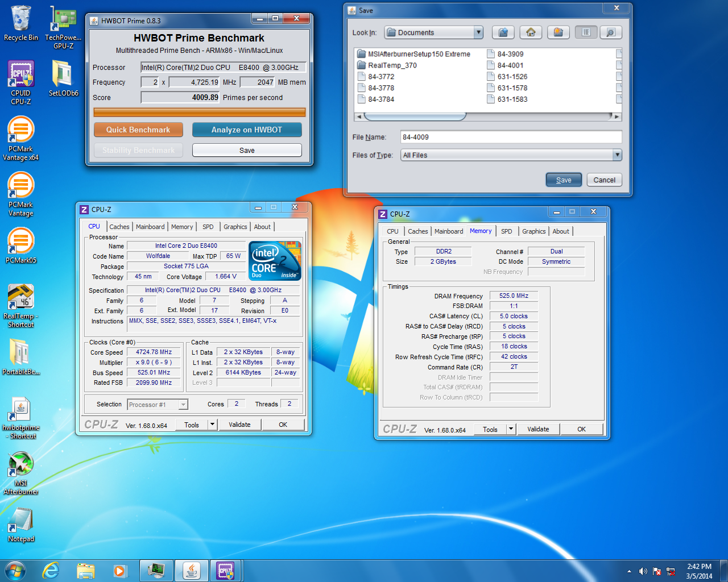Image resolution: width=728 pixels, height=582 pixels.
Task: Select file 84-4001 in the list
Action: 505,65
